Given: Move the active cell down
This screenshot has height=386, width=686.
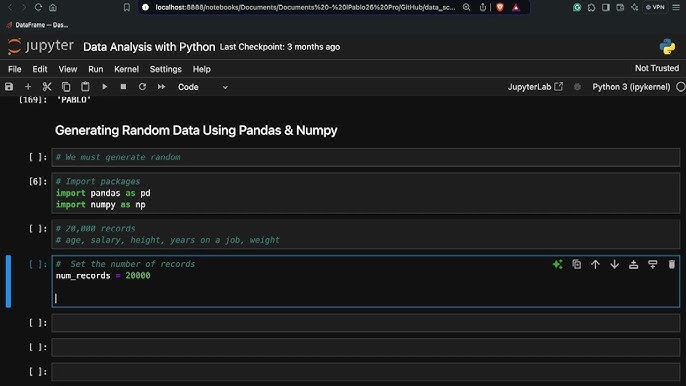Looking at the screenshot, I should [x=615, y=264].
